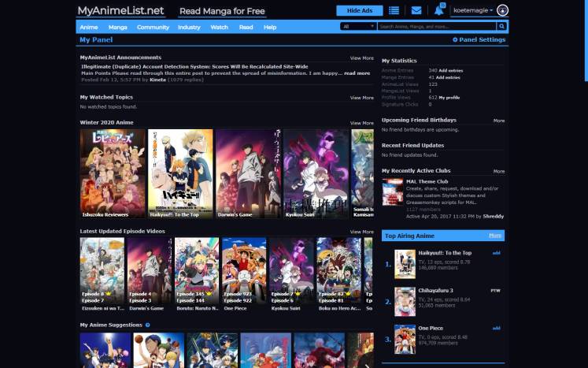Click View More for Latest Updated Episode Videos

[x=362, y=232]
